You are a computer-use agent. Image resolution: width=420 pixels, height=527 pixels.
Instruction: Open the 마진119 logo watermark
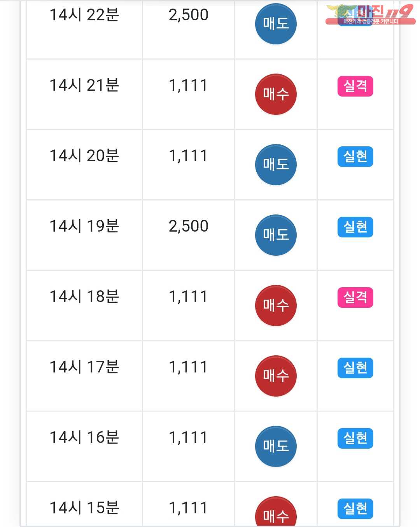(x=370, y=14)
